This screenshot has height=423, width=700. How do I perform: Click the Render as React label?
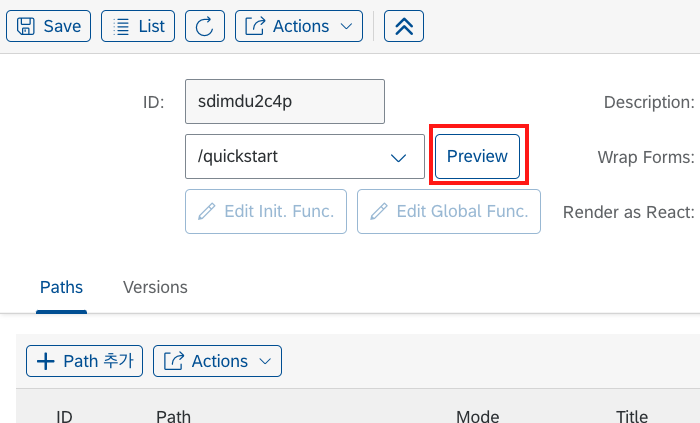(x=629, y=212)
